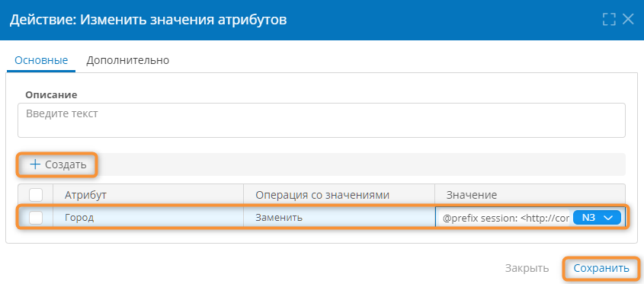Screen dimensions: 644x284
Task: Close the dialog with the X icon
Action: tap(629, 19)
